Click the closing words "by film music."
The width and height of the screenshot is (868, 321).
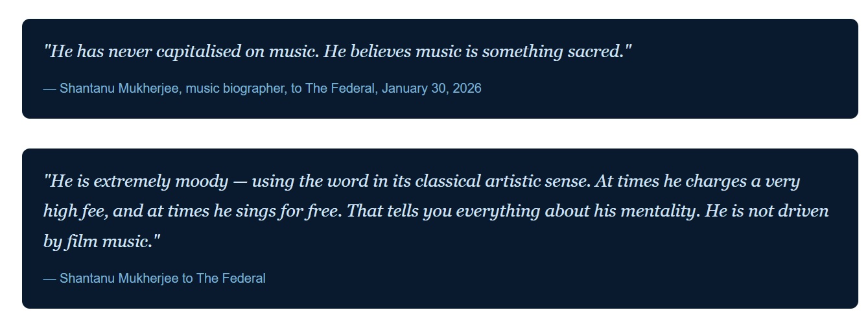point(101,242)
